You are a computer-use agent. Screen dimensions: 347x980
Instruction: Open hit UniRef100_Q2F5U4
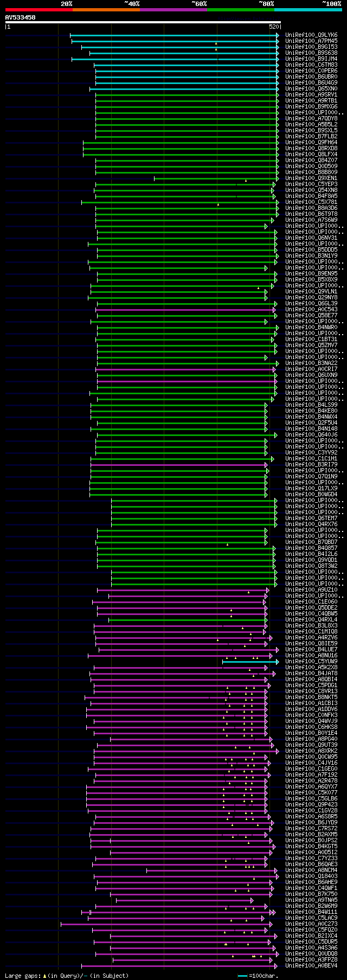click(311, 423)
